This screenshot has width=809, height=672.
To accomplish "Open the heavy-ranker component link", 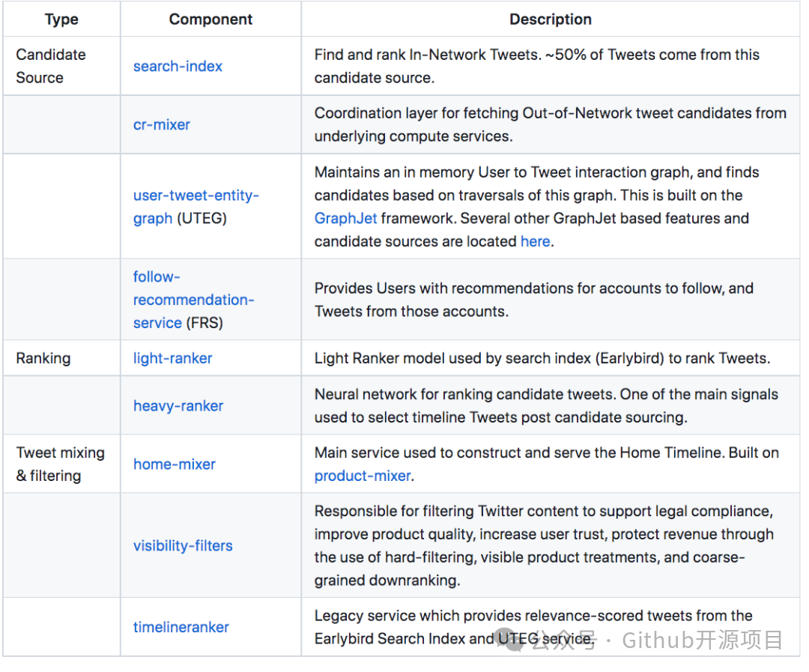I will (x=178, y=406).
